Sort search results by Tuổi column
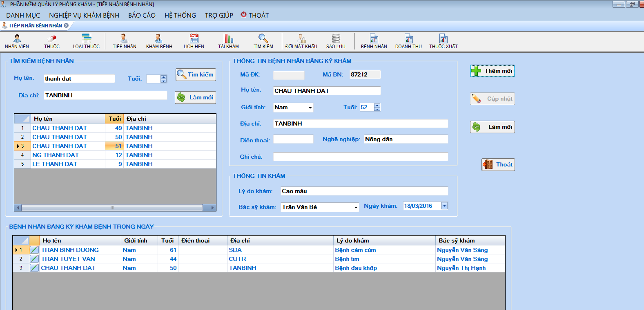644x310 pixels. 114,119
